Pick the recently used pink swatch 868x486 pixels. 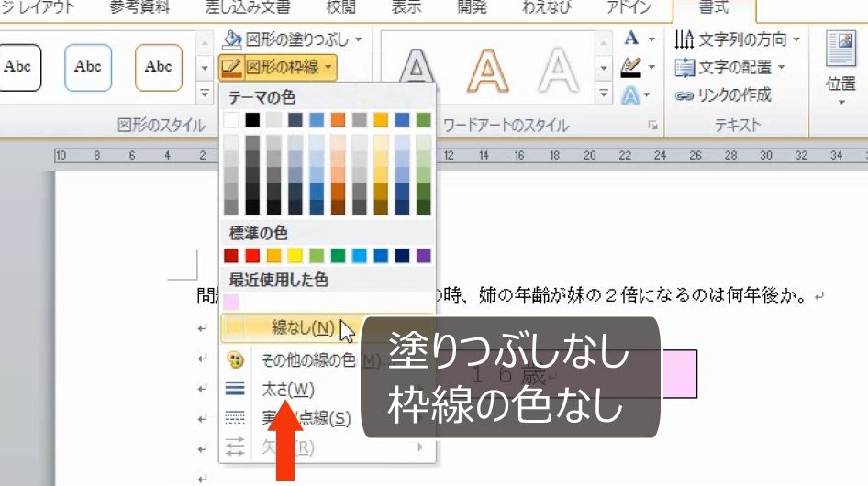click(231, 302)
